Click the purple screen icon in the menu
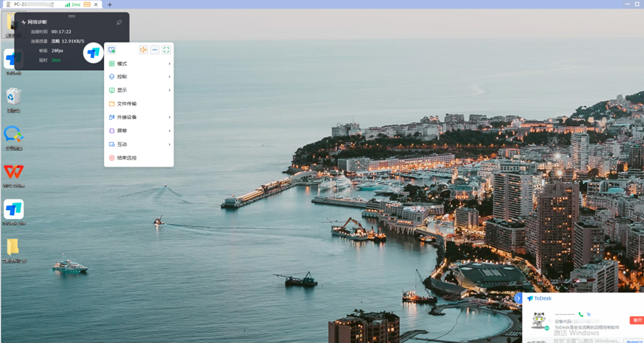Image resolution: width=644 pixels, height=343 pixels. pos(111,131)
